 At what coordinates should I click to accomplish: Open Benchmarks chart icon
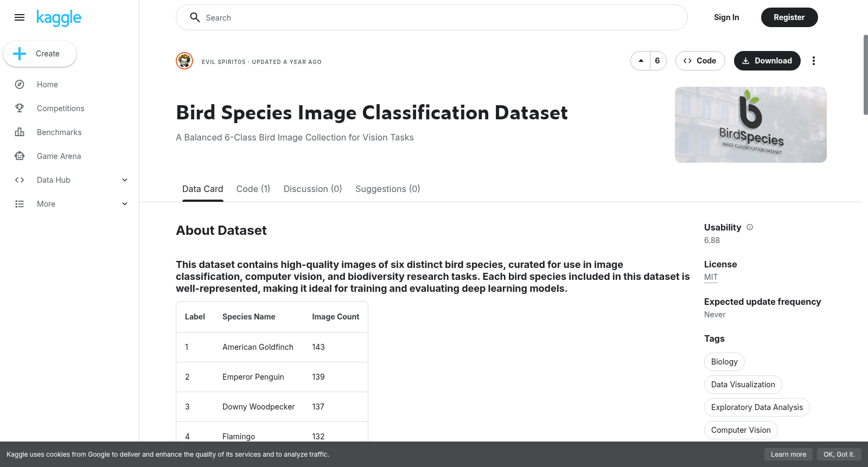(20, 132)
